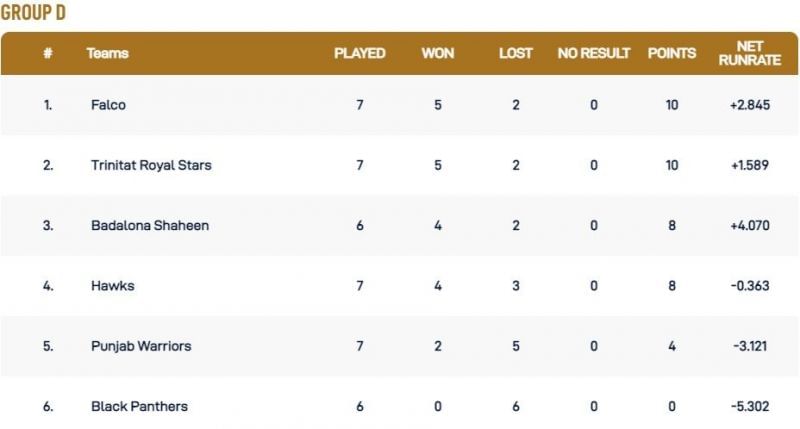Click the GROUP D heading
Image resolution: width=800 pixels, height=429 pixels.
pos(33,13)
